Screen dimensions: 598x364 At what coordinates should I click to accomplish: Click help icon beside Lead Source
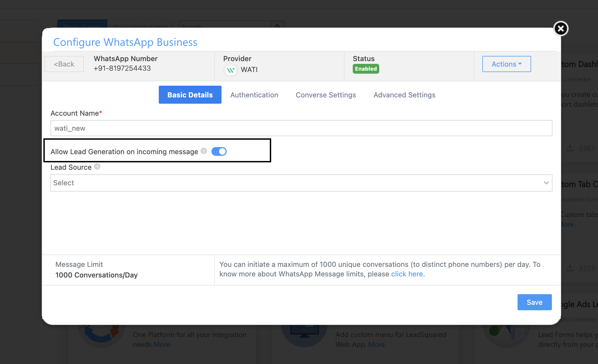(97, 166)
